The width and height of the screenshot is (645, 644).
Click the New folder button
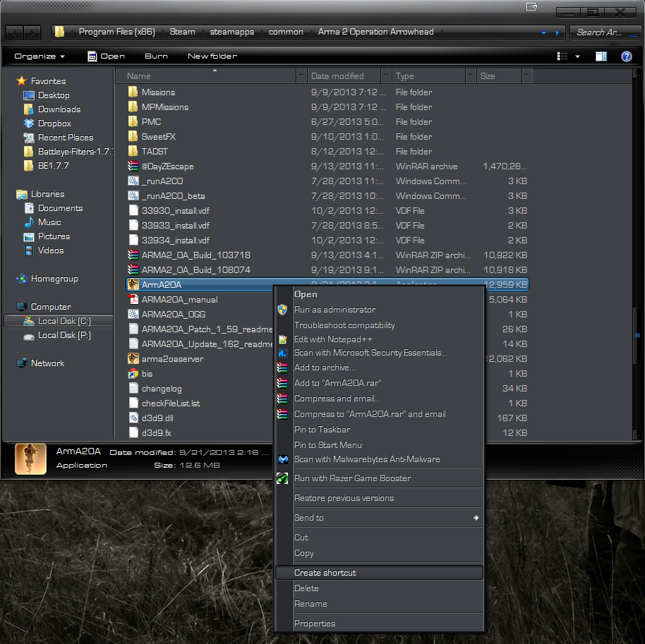coord(212,56)
